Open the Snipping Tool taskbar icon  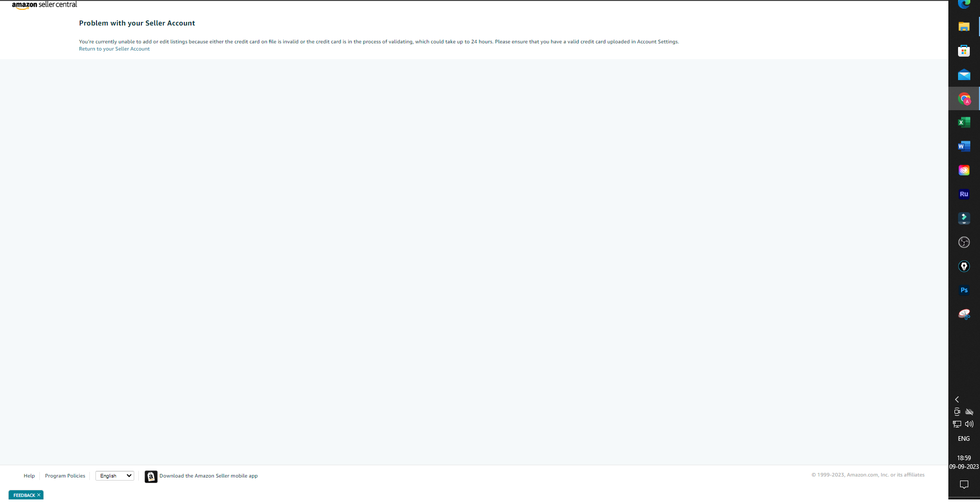[964, 314]
